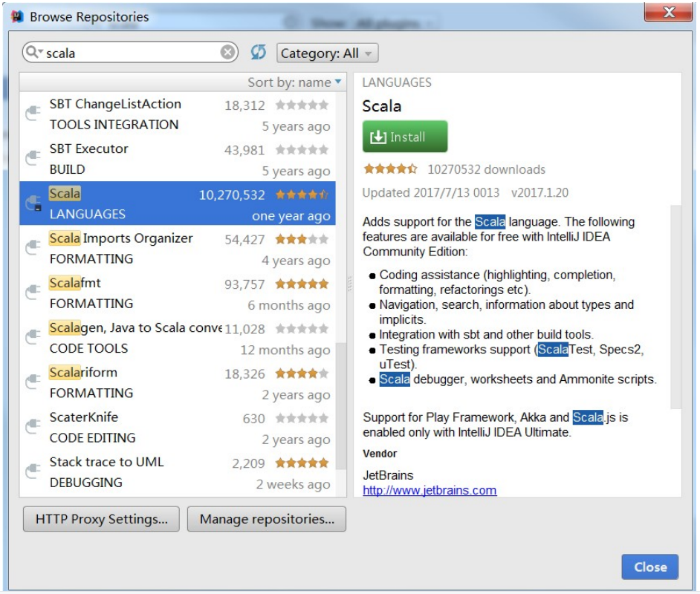The image size is (700, 594).
Task: Select the SBT Executor plugin
Action: tap(178, 158)
